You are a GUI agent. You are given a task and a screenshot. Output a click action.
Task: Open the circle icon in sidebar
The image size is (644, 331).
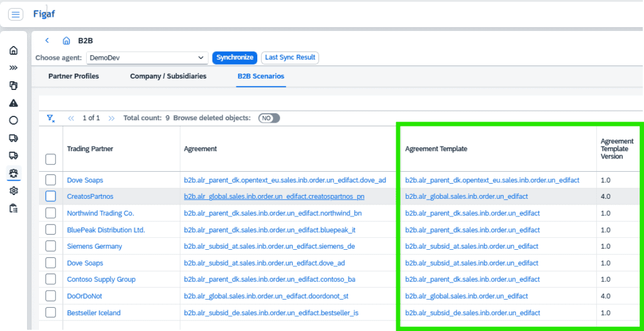[x=14, y=120]
